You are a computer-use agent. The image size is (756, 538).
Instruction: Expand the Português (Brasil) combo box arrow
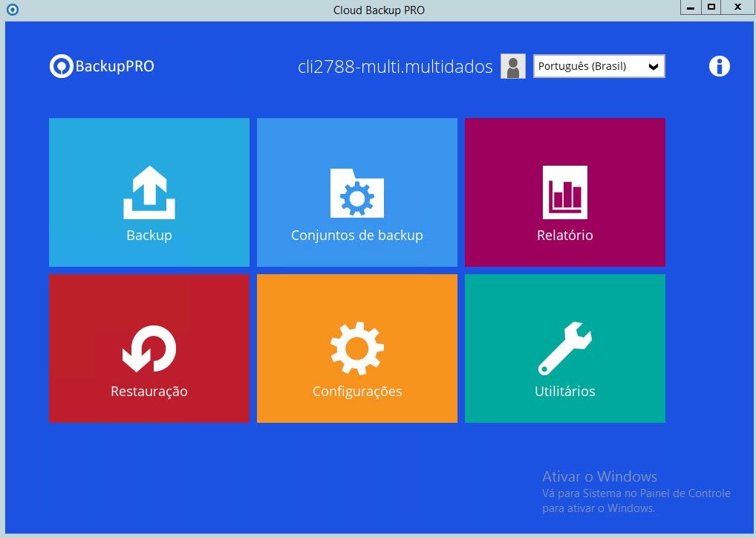654,66
